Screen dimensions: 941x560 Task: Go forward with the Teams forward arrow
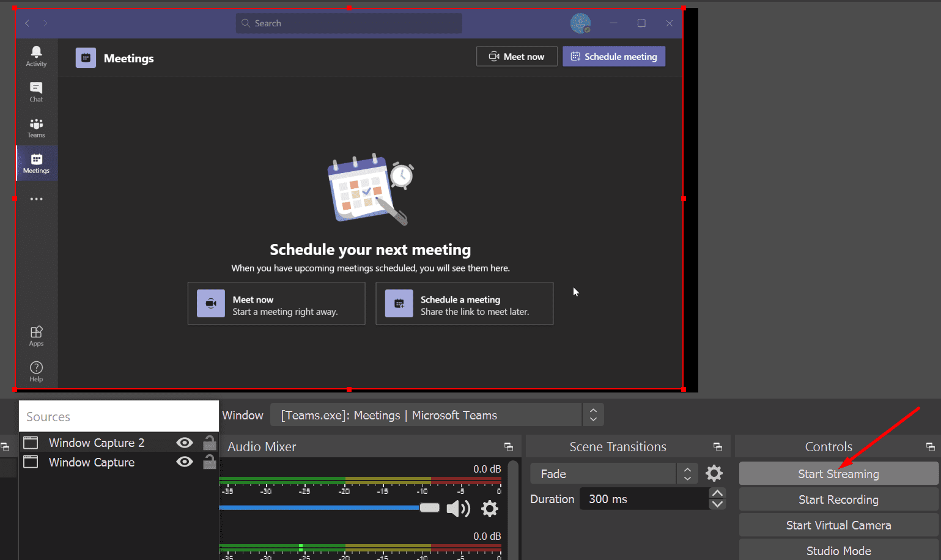tap(45, 23)
